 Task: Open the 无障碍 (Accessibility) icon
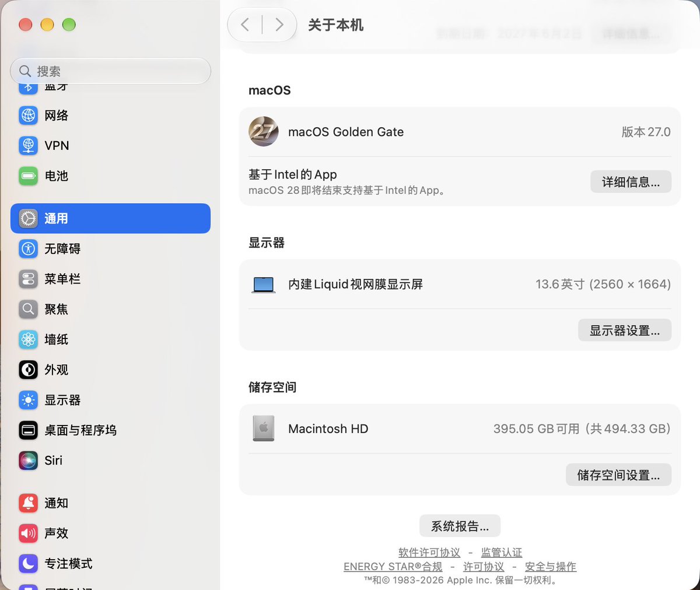point(28,249)
